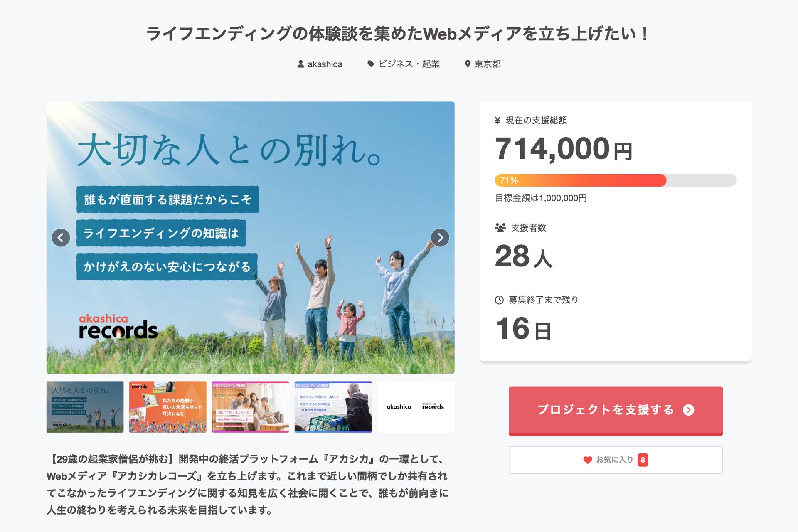Viewport: 798px width, 532px height.
Task: Select the orange 私たちの経験が thumbnail
Action: (x=167, y=407)
